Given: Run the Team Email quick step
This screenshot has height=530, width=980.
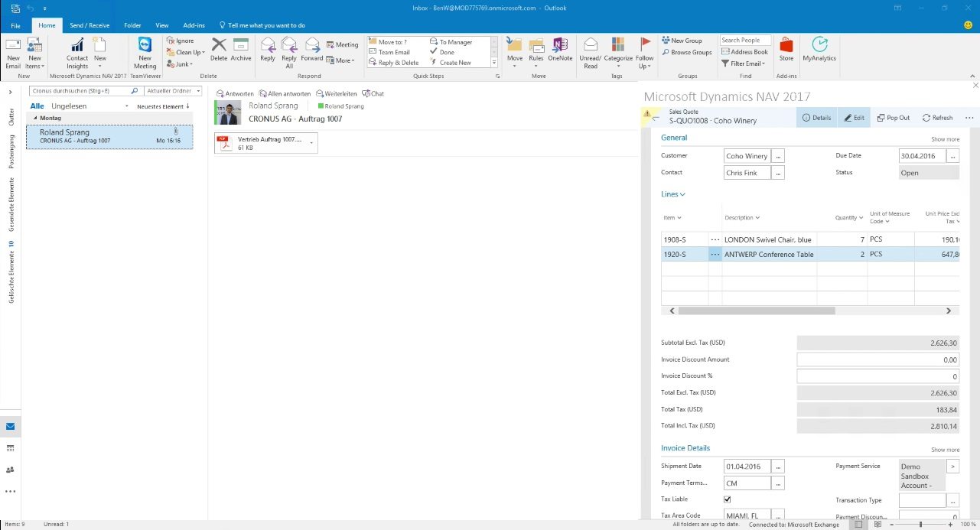Looking at the screenshot, I should point(389,52).
